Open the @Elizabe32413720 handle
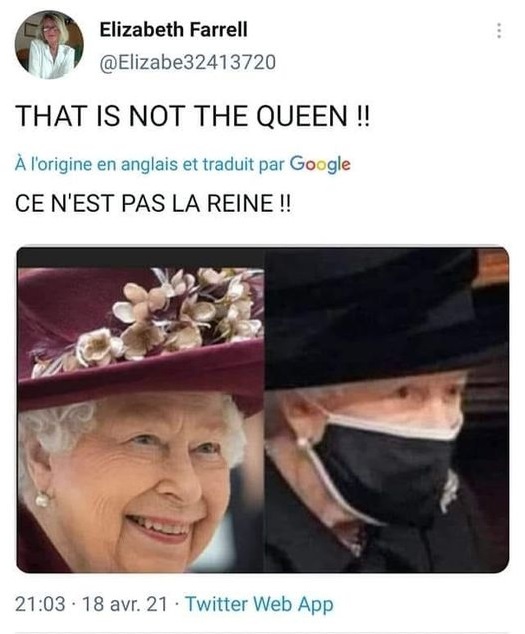 point(188,63)
